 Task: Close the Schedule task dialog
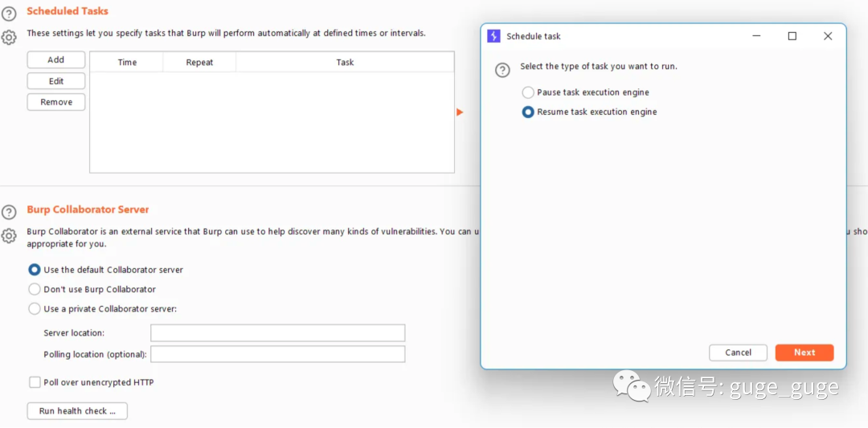coord(828,36)
